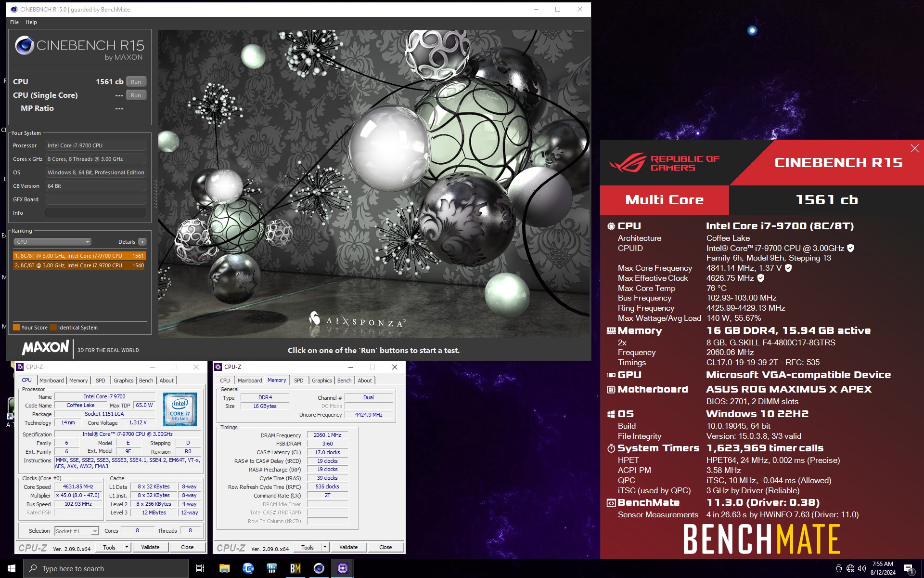This screenshot has height=578, width=924.
Task: Click Close button in CPU-Z memory window
Action: click(385, 547)
